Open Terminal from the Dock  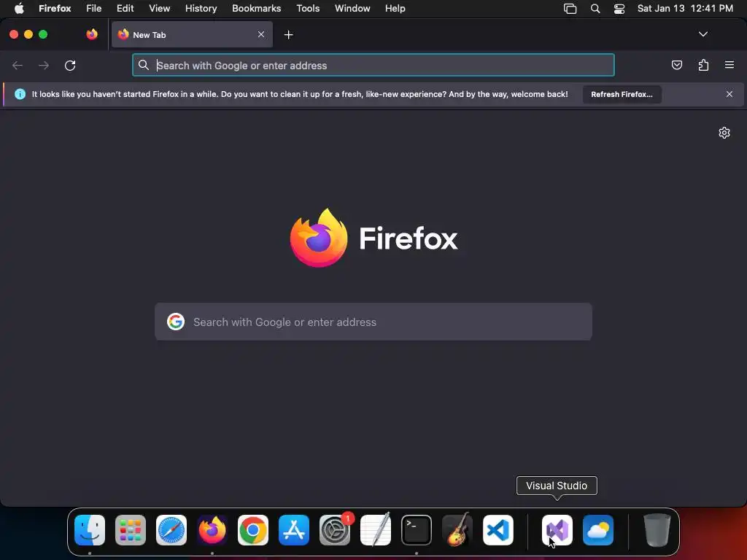[x=417, y=530]
